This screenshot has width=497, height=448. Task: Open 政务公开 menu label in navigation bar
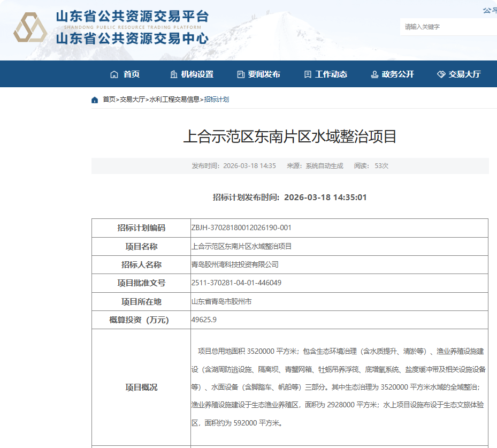point(397,74)
